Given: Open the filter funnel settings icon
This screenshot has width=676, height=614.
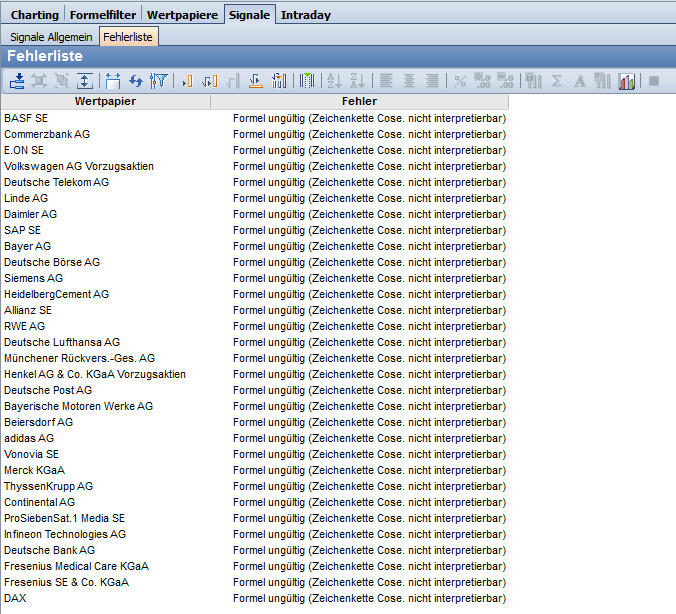Looking at the screenshot, I should click(157, 81).
